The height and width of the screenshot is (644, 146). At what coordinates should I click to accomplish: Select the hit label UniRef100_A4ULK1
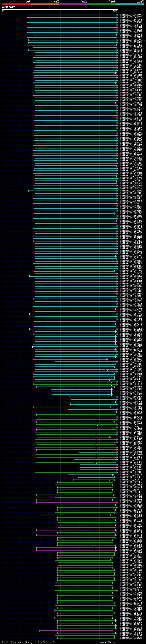pos(131,389)
